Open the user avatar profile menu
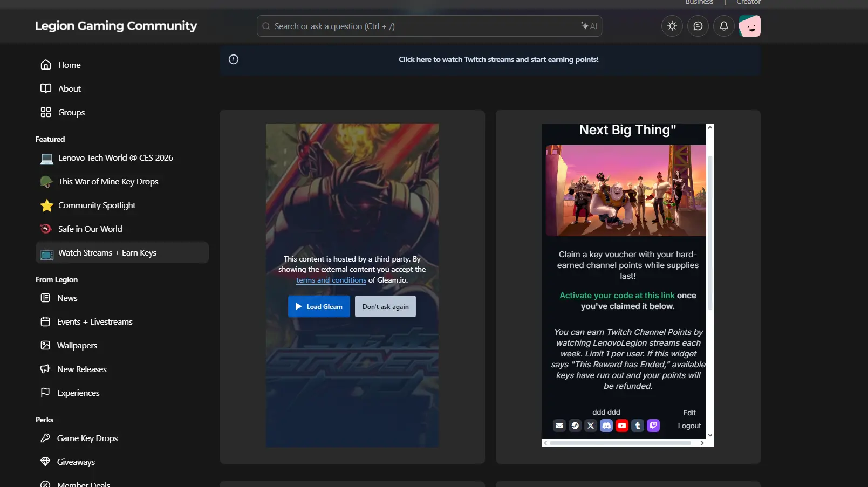 pyautogui.click(x=750, y=26)
